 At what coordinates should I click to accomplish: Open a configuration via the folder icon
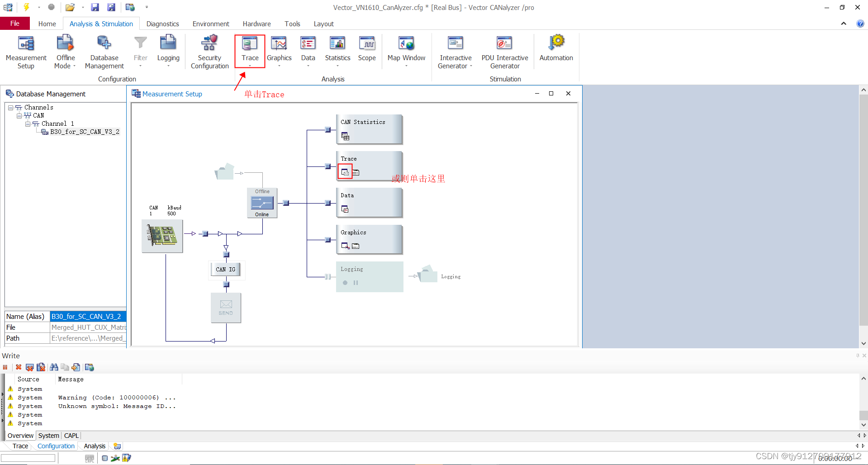[70, 7]
